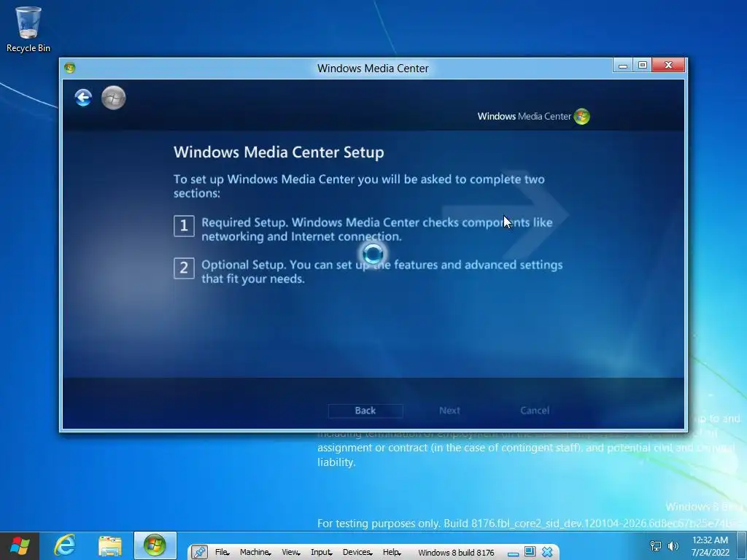The image size is (747, 560).
Task: Open the VirtualBox Devices menu
Action: pyautogui.click(x=357, y=553)
